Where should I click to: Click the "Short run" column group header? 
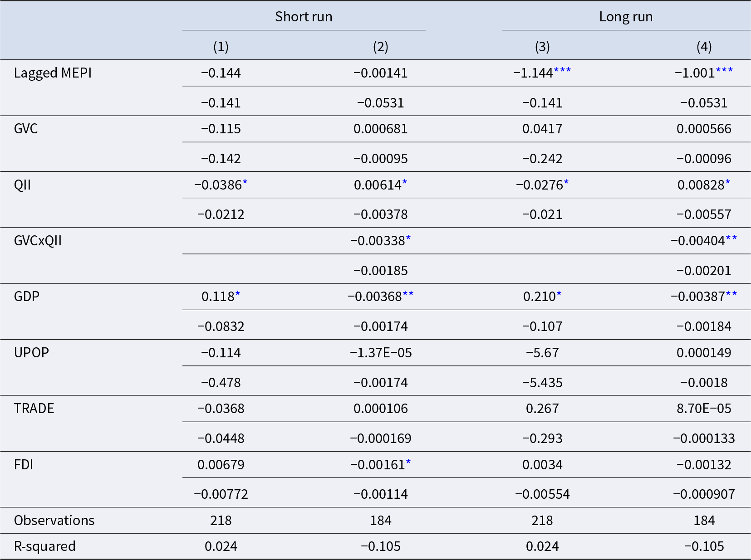(304, 17)
